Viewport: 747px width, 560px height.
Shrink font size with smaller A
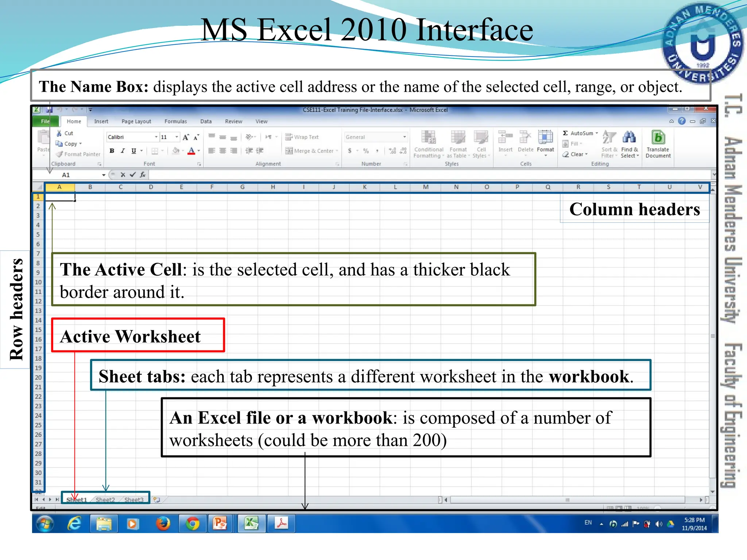pyautogui.click(x=196, y=137)
